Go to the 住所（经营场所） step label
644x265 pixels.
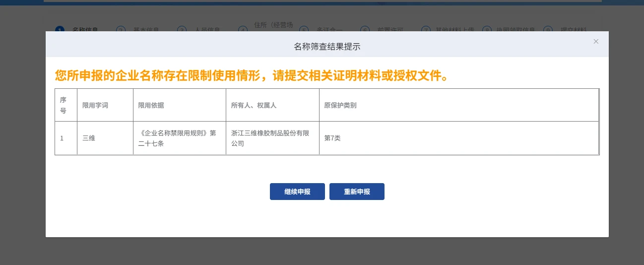[273, 25]
